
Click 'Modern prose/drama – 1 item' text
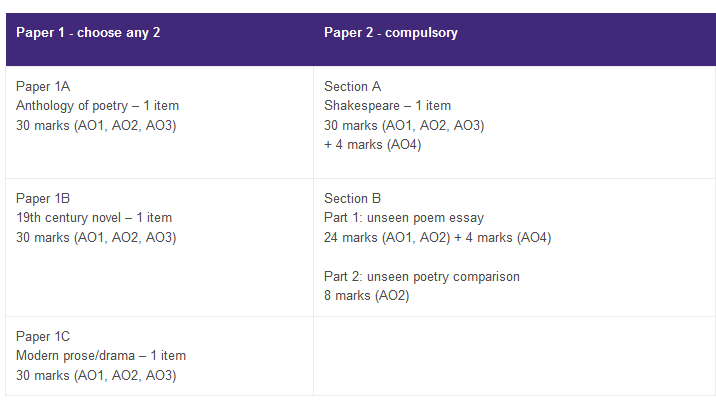point(101,356)
